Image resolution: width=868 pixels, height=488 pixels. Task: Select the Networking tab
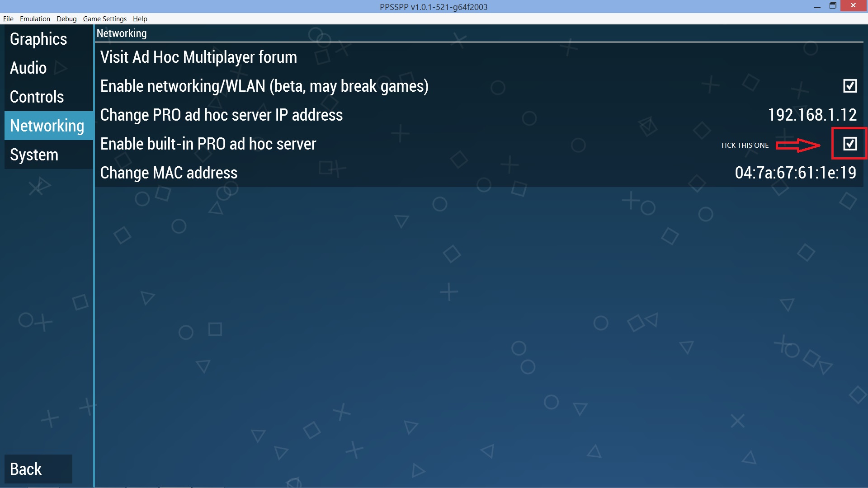[47, 126]
